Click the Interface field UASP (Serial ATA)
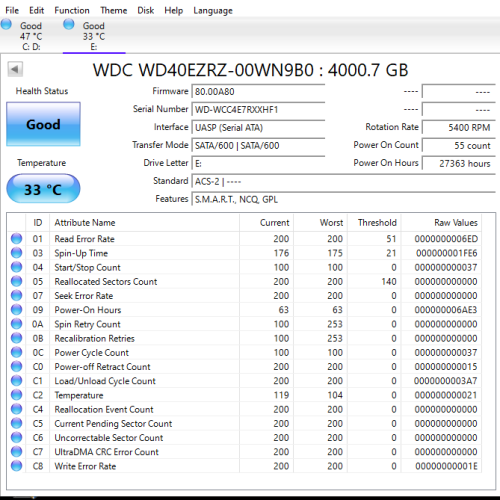Viewport: 500px width, 500px height. coord(258,127)
